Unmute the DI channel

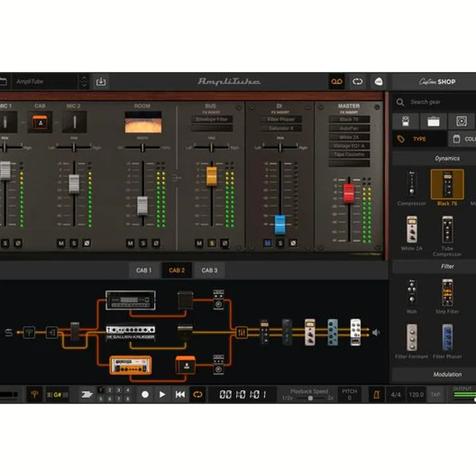(268, 243)
